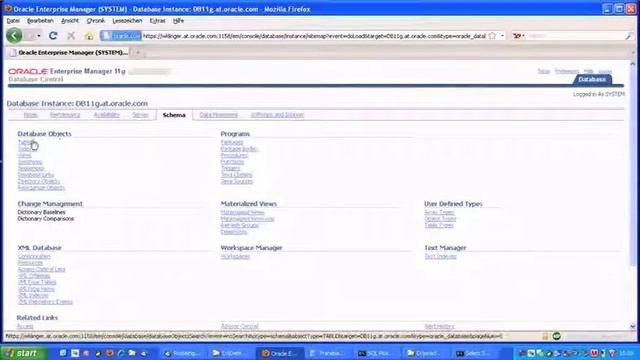Open the Tables link under Database Objects
This screenshot has width=640, height=360.
coord(26,142)
